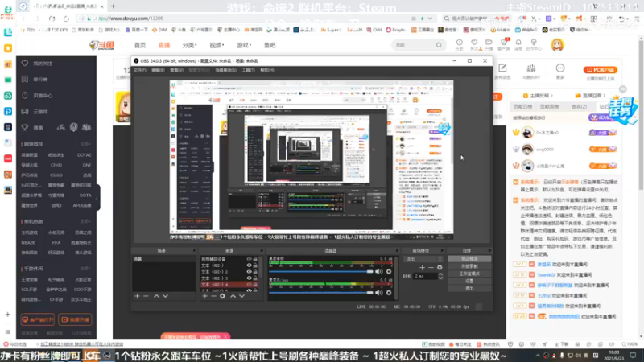Image resolution: width=644 pixels, height=362 pixels.
Task: Add a scene transition with plus icon
Action: [x=422, y=268]
